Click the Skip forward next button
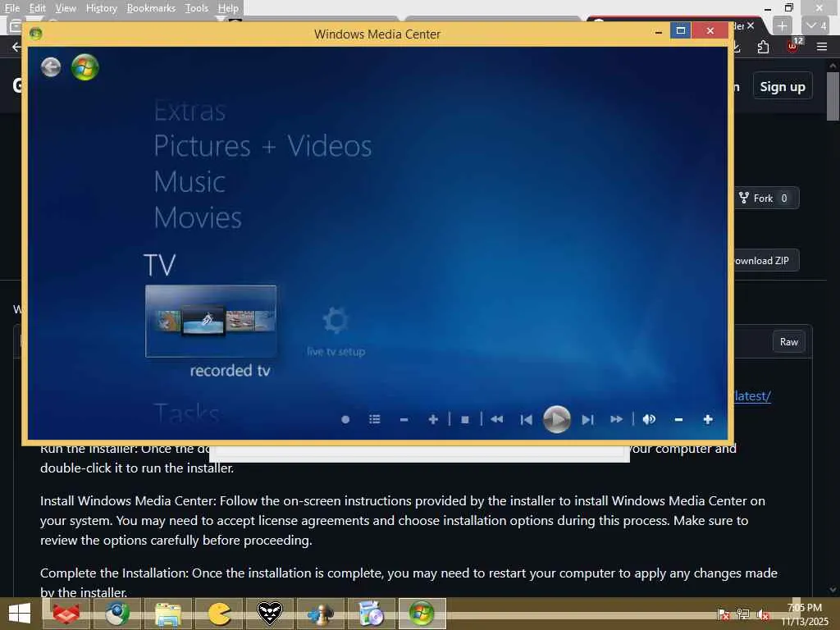 coord(587,419)
